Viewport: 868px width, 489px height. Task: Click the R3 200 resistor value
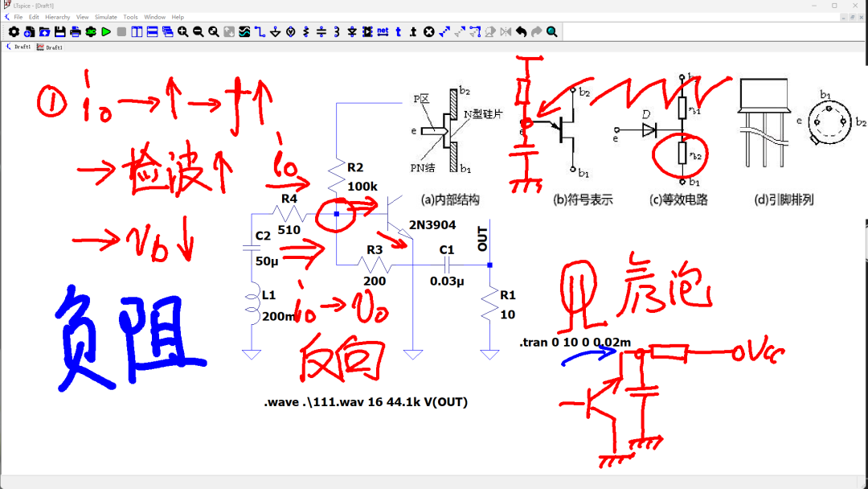click(375, 281)
